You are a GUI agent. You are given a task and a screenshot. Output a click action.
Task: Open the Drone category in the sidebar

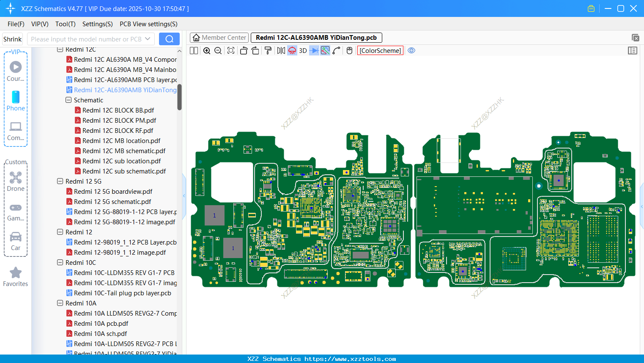(x=16, y=181)
